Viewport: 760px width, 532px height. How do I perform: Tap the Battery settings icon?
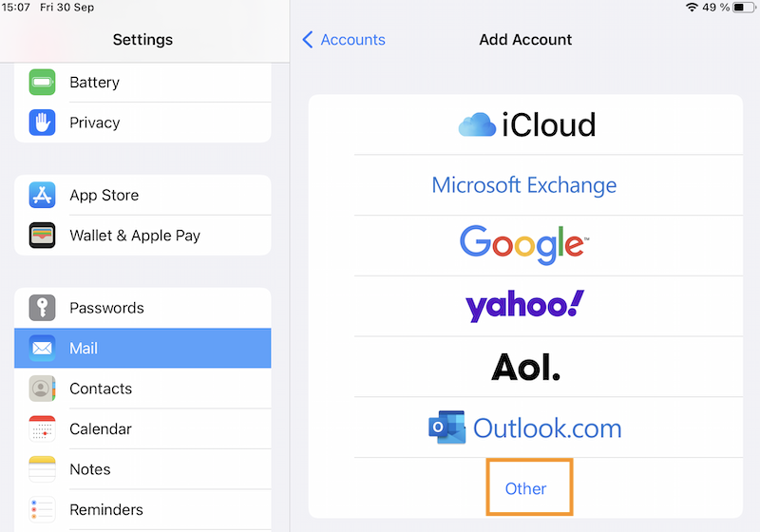pyautogui.click(x=43, y=83)
